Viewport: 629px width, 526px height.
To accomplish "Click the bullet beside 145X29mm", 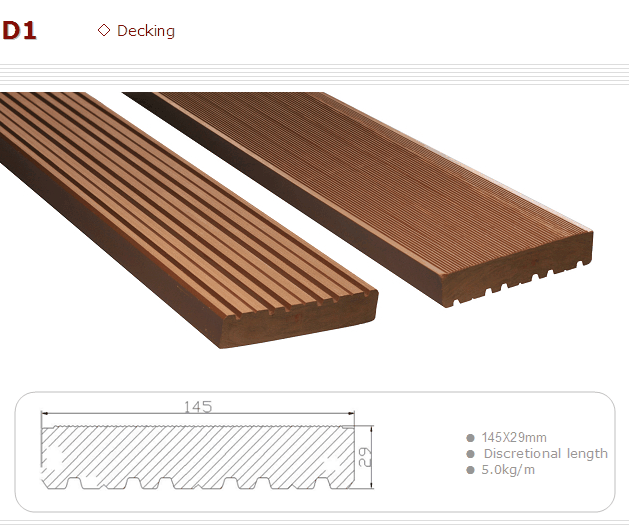I will click(x=471, y=438).
